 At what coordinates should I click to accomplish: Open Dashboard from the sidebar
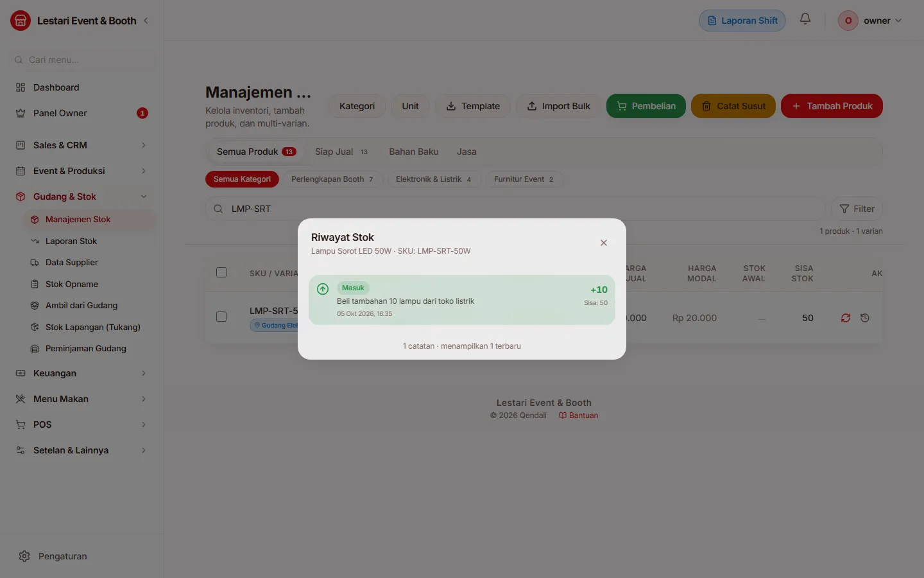81,87
